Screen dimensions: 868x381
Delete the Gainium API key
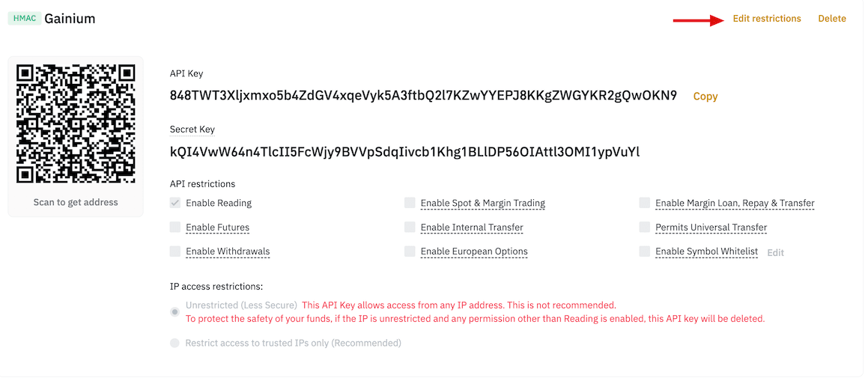(831, 19)
